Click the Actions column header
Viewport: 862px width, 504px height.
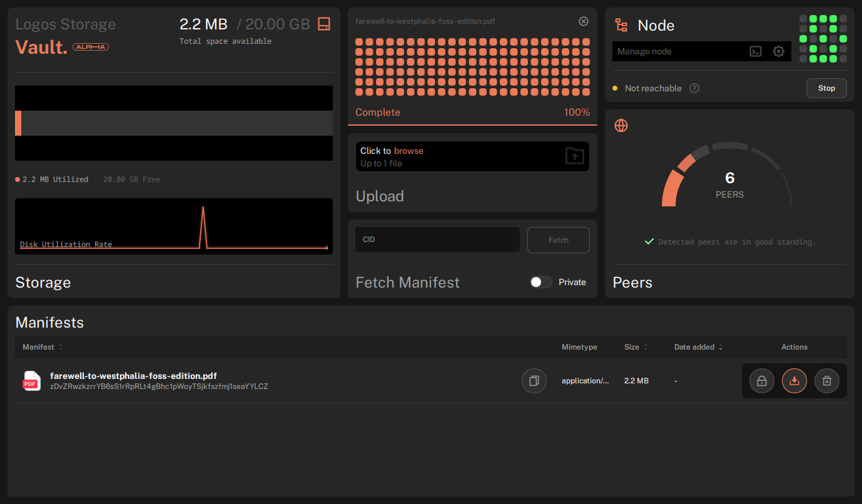coord(794,347)
